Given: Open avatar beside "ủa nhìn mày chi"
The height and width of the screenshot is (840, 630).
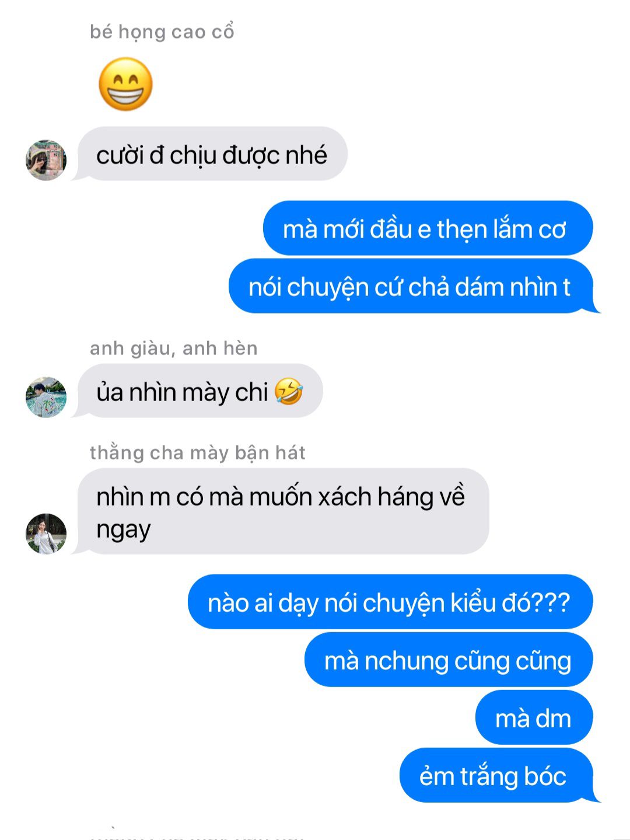Looking at the screenshot, I should [x=46, y=397].
